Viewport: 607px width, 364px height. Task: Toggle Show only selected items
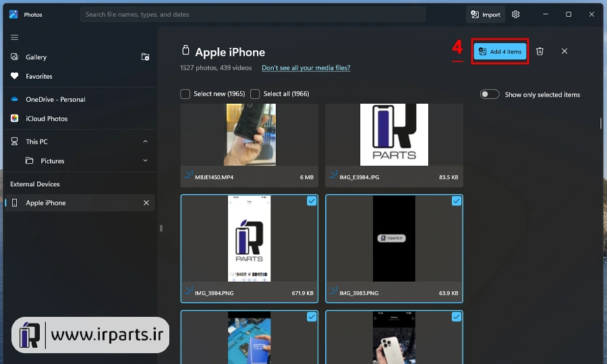click(x=490, y=94)
